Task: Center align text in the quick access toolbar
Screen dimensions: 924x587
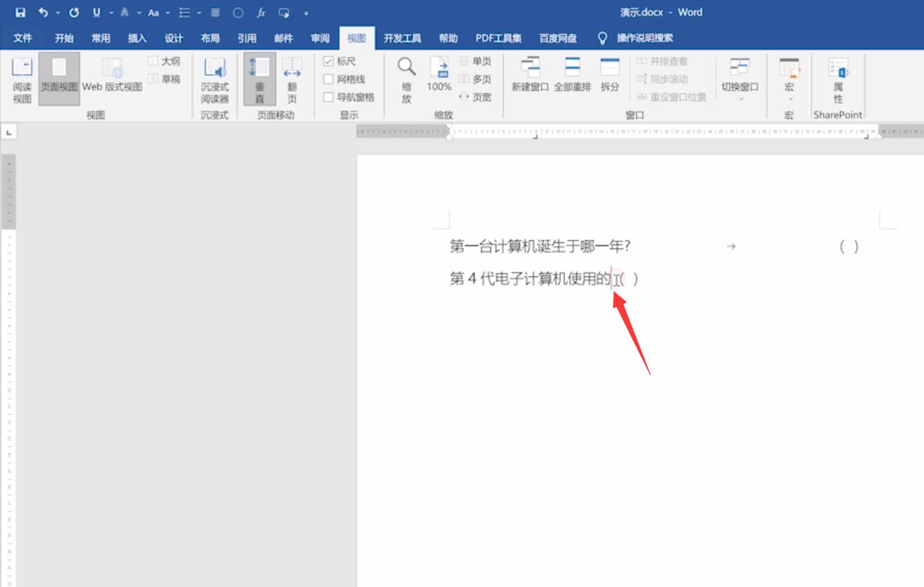Action: point(215,12)
